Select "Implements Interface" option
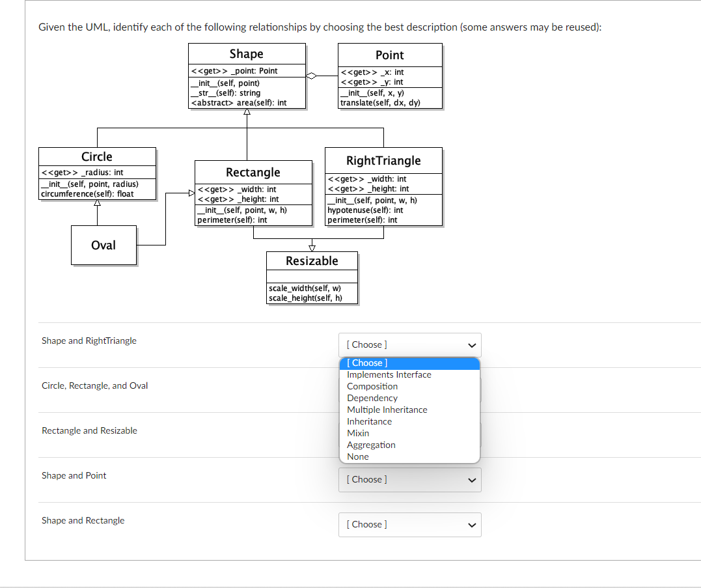701x588 pixels. click(x=389, y=374)
